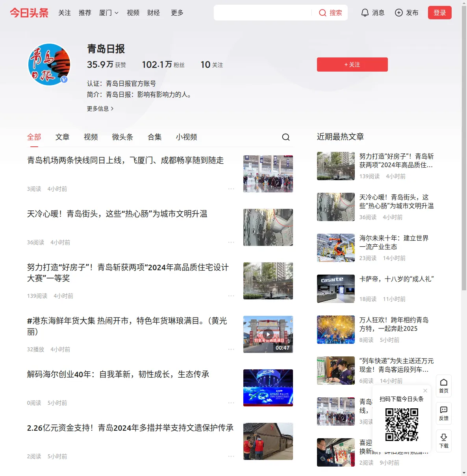Switch to the 小视频 tab

click(x=187, y=137)
